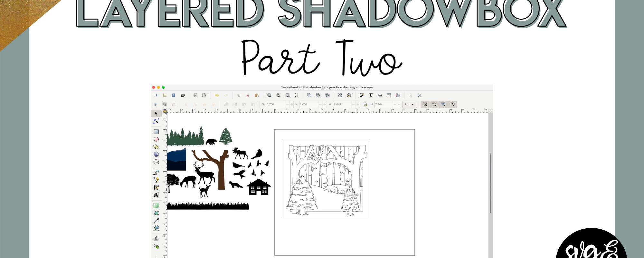
Task: Select the Rectangle tool
Action: 156,132
